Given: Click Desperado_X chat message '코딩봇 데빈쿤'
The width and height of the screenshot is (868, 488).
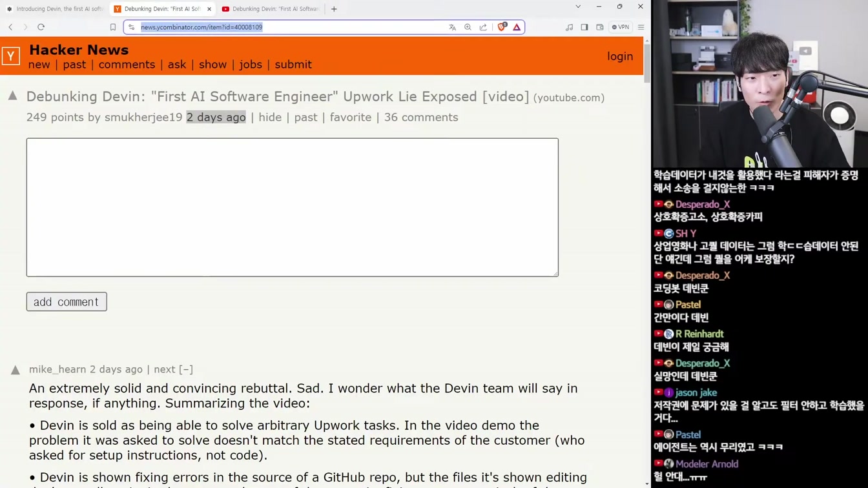Looking at the screenshot, I should click(x=681, y=289).
